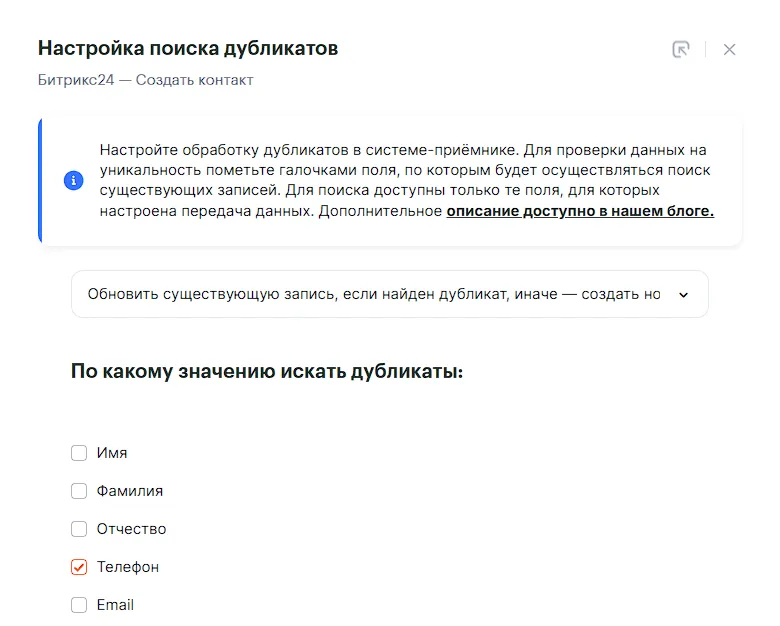Click the 'Отчество' label text
780x626 pixels.
[x=131, y=529]
